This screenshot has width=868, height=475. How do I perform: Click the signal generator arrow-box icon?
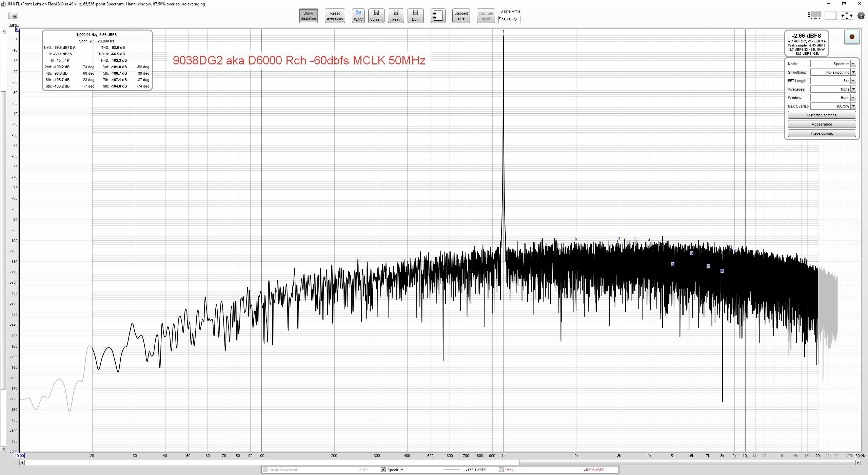(438, 16)
